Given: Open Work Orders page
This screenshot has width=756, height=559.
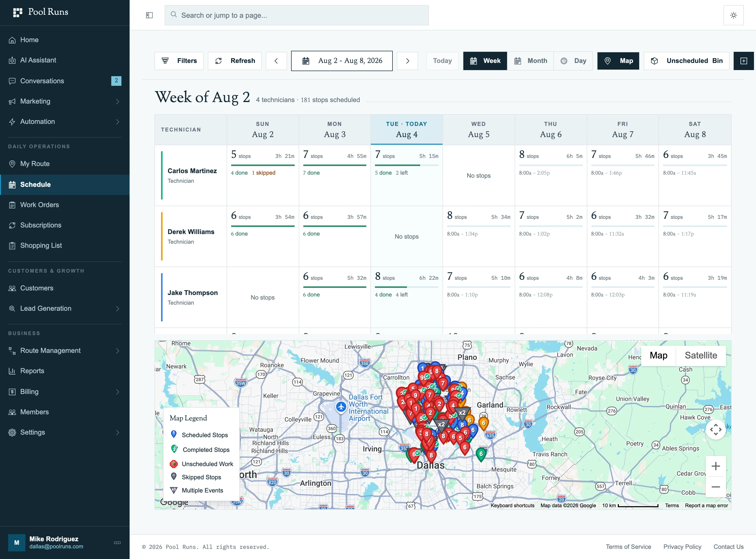Looking at the screenshot, I should click(x=65, y=205).
